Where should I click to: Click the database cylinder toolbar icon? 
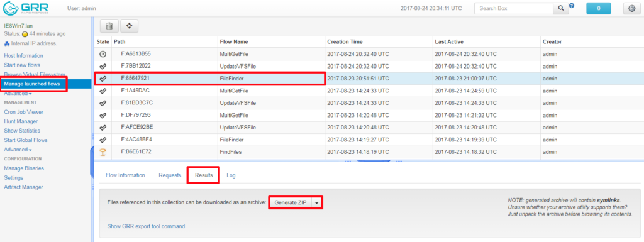109,26
